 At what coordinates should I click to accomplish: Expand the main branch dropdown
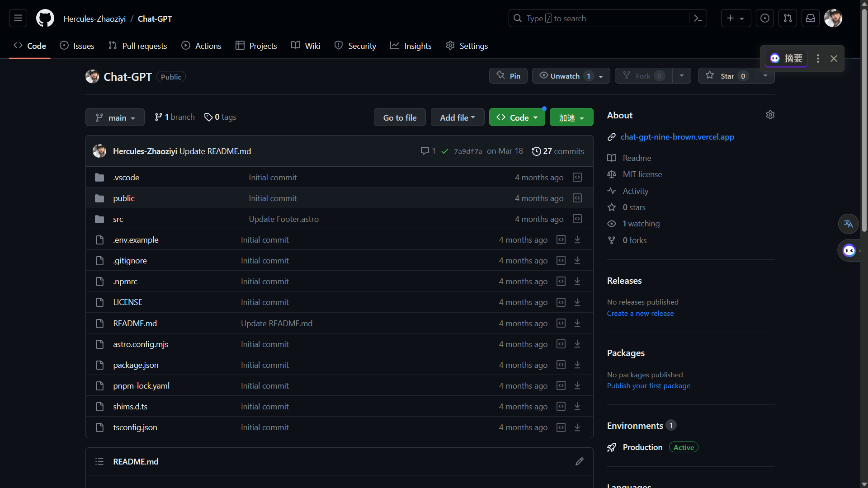115,117
